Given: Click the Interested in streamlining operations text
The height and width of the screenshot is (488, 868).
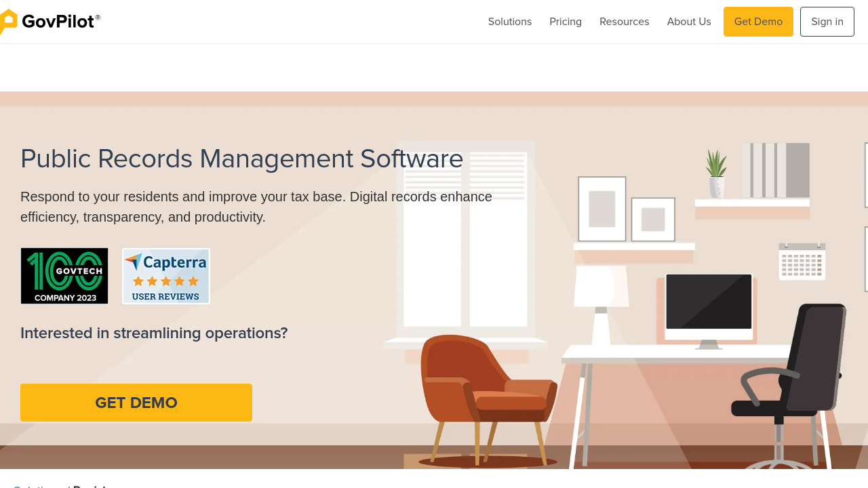Looking at the screenshot, I should pyautogui.click(x=154, y=333).
